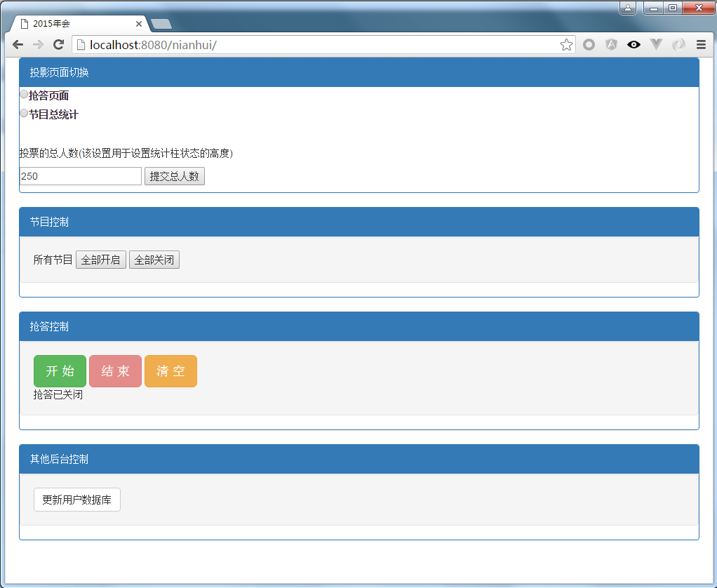Image resolution: width=717 pixels, height=588 pixels.
Task: Click the V-shaped extension icon
Action: click(656, 44)
